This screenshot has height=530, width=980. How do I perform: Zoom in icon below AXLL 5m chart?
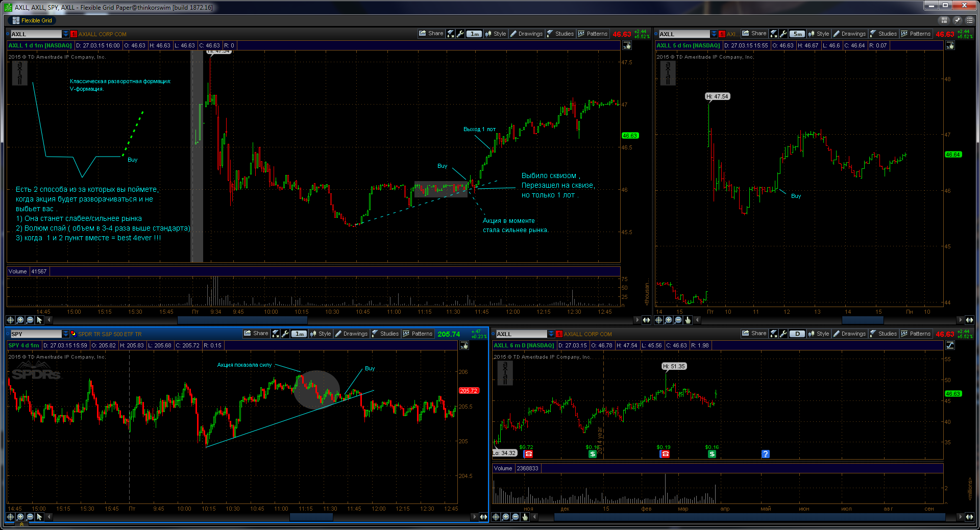click(x=668, y=320)
